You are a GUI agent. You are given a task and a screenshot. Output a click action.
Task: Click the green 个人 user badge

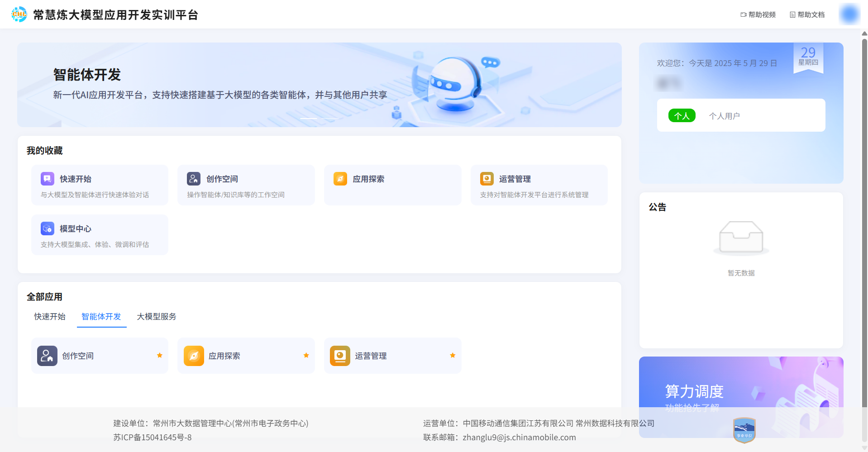coord(682,116)
